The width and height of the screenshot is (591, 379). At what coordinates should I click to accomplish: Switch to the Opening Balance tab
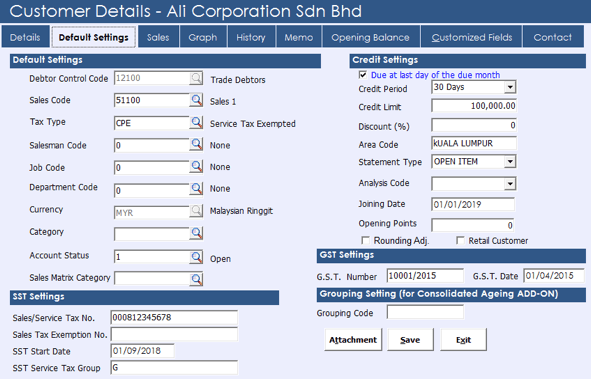click(x=371, y=37)
